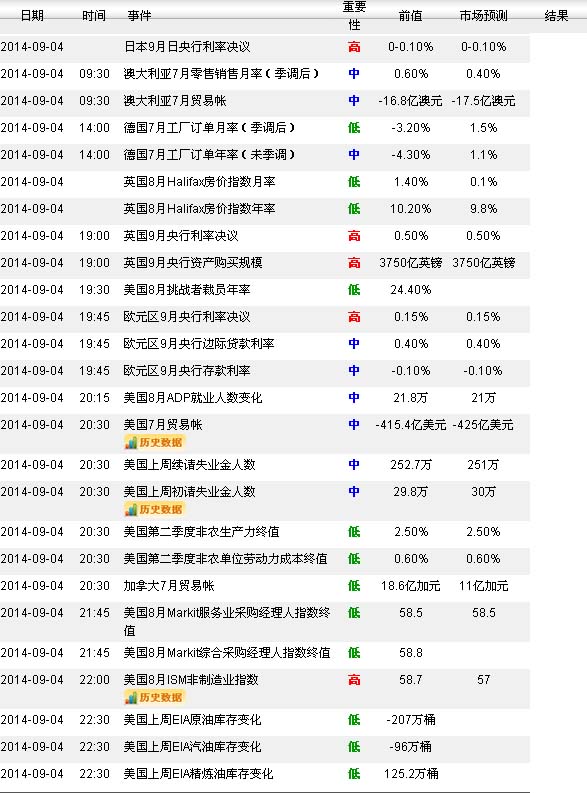587x793 pixels.
Task: Click previous value 252.7万
Action: [x=411, y=465]
